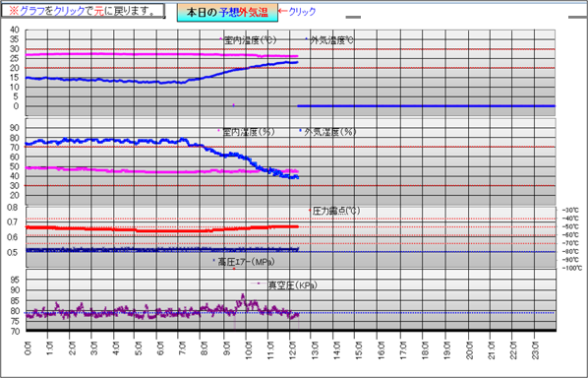Image resolution: width=588 pixels, height=378 pixels.
Task: Click the 0:01 time axis label
Action: tap(28, 347)
